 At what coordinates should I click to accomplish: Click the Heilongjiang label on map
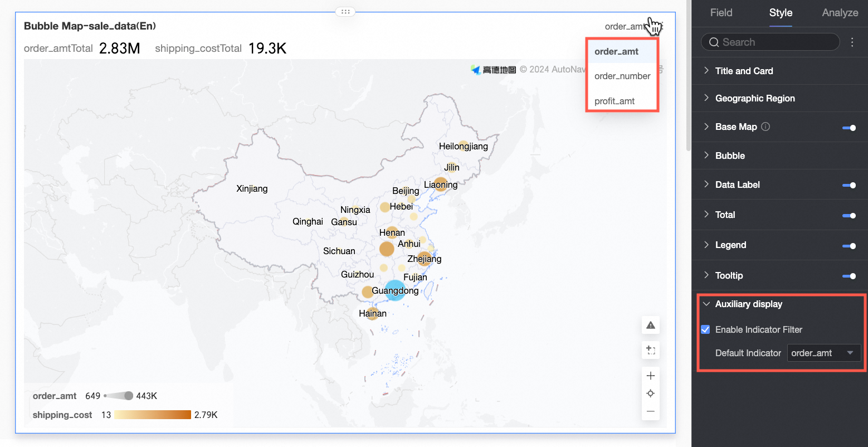[x=464, y=146]
